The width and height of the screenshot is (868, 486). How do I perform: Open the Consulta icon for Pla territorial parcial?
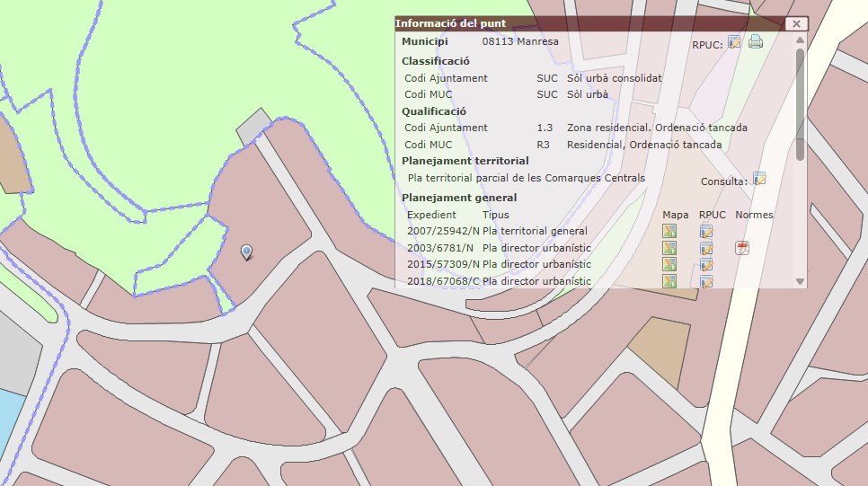759,179
